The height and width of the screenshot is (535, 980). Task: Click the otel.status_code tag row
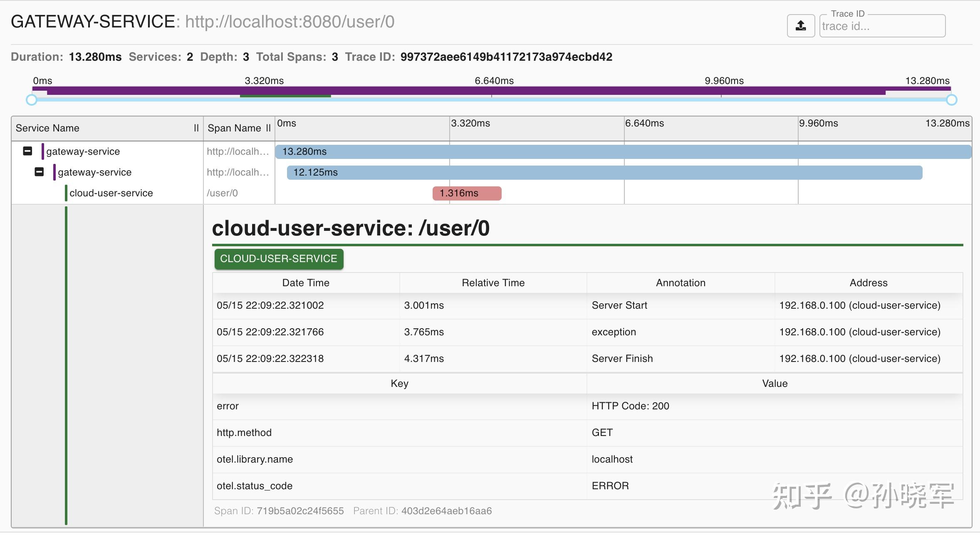click(x=588, y=486)
